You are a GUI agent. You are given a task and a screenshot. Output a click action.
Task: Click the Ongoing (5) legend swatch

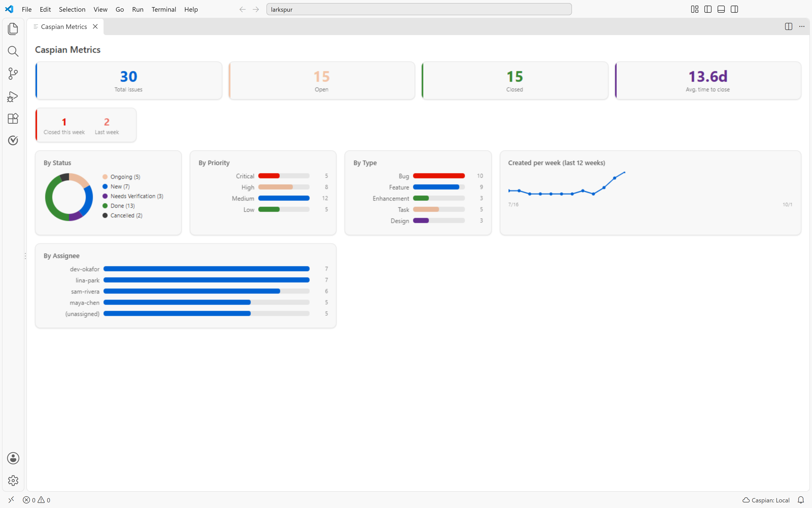click(105, 177)
